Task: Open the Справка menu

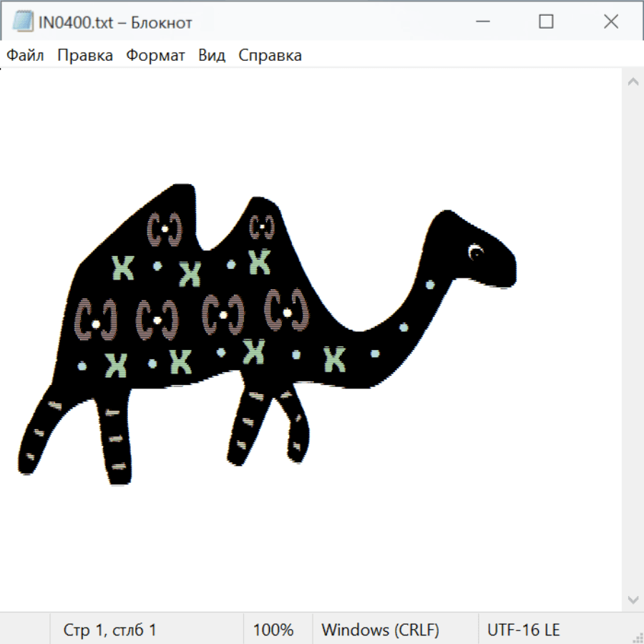Action: click(x=270, y=56)
